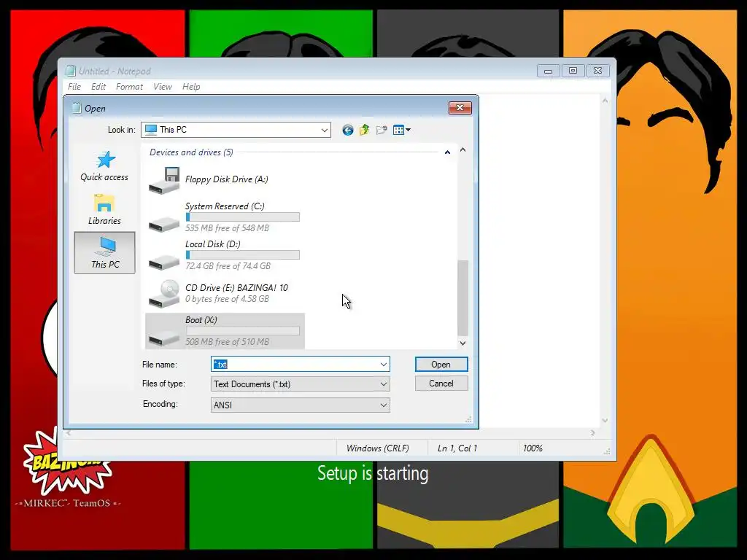Viewport: 747px width, 560px height.
Task: Click the Open dialog resize grip corner
Action: point(469,419)
